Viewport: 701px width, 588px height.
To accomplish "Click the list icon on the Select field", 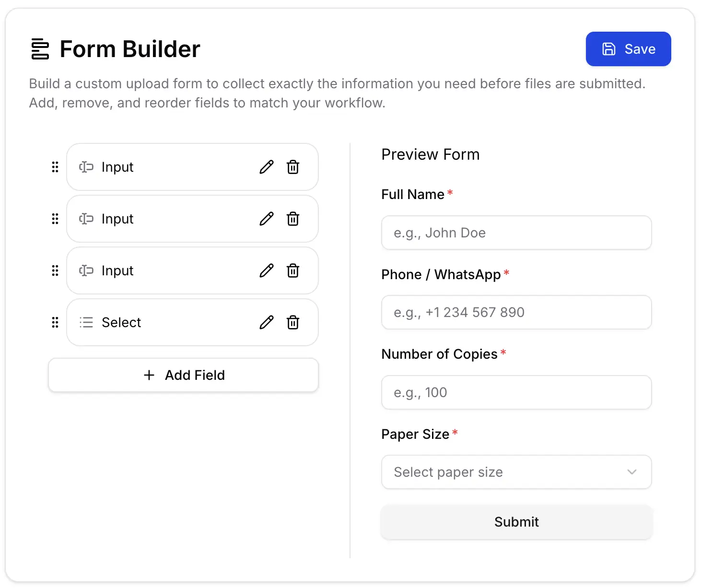I will coord(85,322).
